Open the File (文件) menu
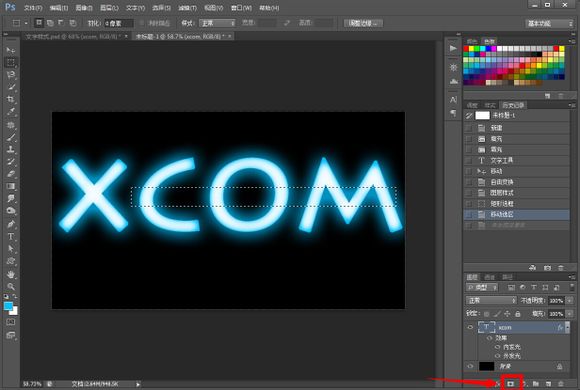This screenshot has width=580, height=390. (33, 8)
